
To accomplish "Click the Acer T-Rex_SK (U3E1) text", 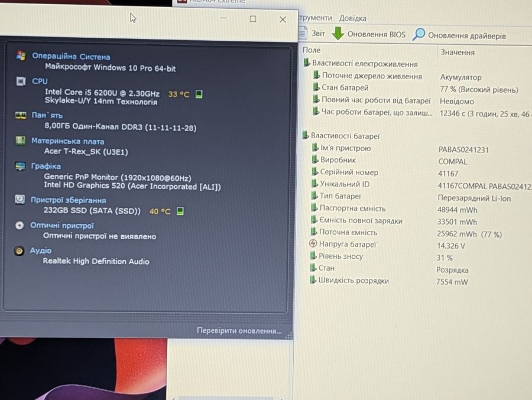I will pyautogui.click(x=86, y=152).
